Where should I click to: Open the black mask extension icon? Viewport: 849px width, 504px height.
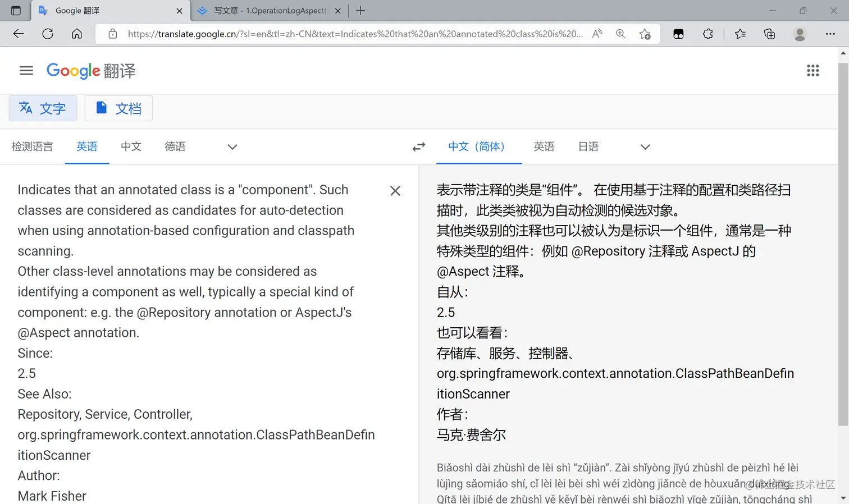678,34
